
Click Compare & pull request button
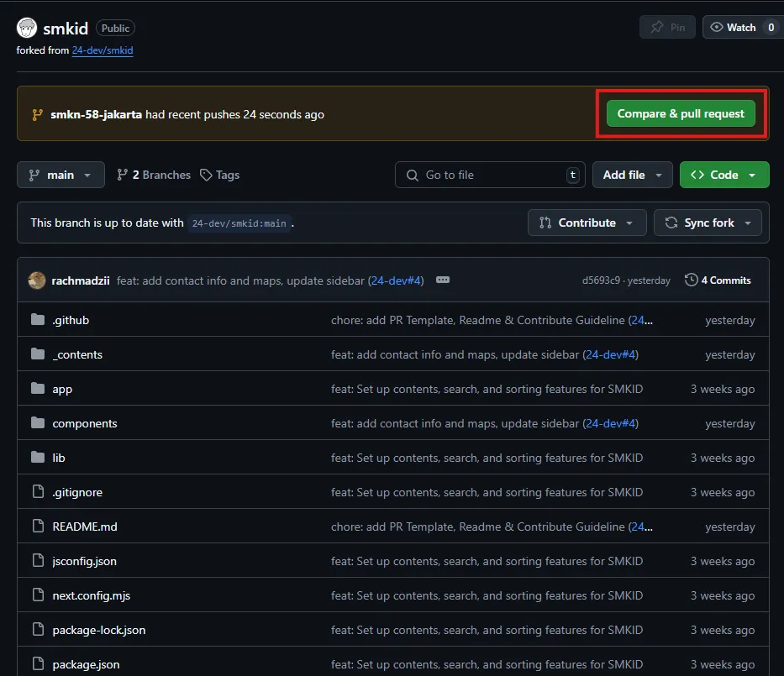pyautogui.click(x=681, y=113)
